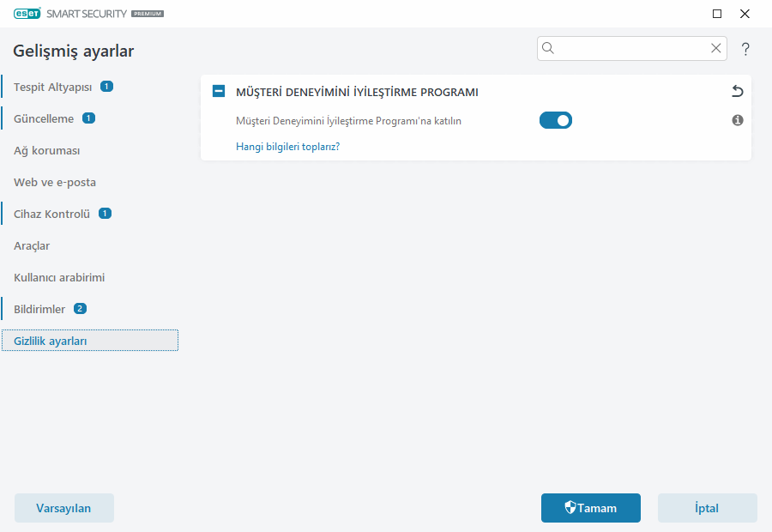Image resolution: width=772 pixels, height=532 pixels.
Task: Clear search box with the X icon
Action: (x=716, y=48)
